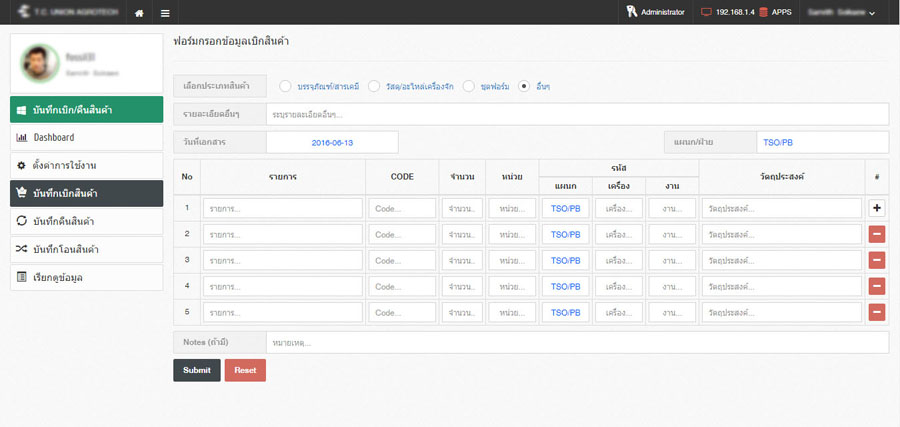This screenshot has width=900, height=427.
Task: Click the red Reset button
Action: (x=245, y=370)
